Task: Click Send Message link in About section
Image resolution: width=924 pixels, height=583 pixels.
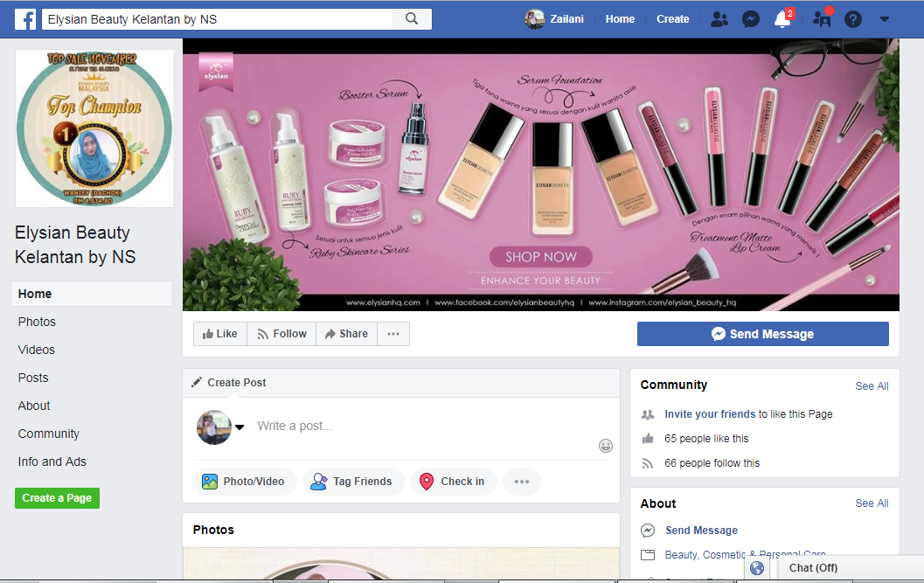Action: [701, 531]
